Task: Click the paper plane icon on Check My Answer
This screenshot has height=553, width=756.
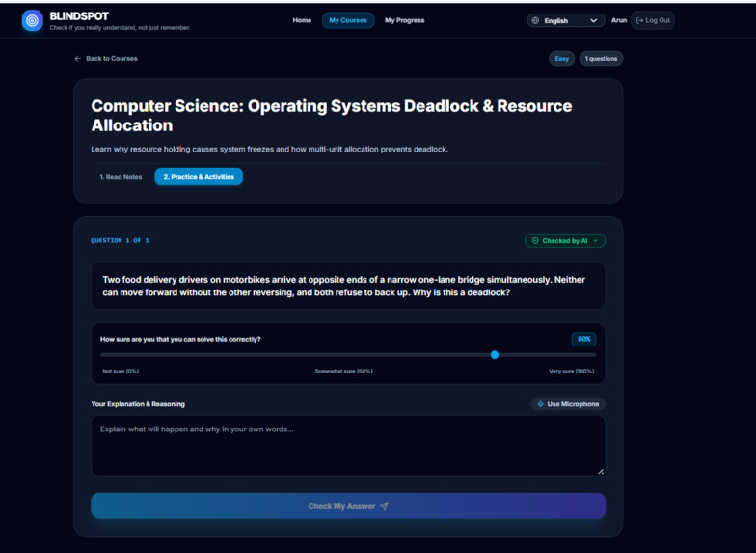Action: point(384,506)
